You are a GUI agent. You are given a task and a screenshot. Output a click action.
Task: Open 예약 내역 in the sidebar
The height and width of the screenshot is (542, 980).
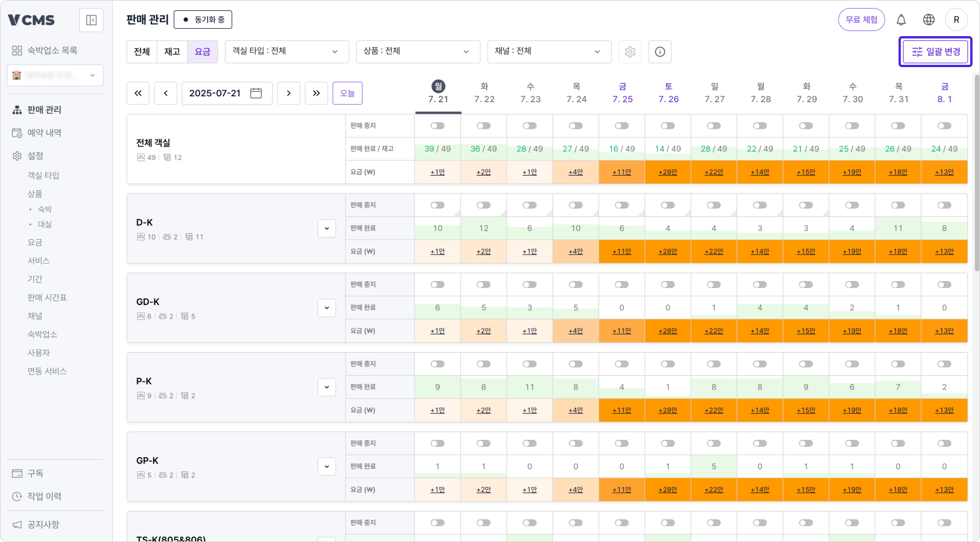(x=44, y=133)
